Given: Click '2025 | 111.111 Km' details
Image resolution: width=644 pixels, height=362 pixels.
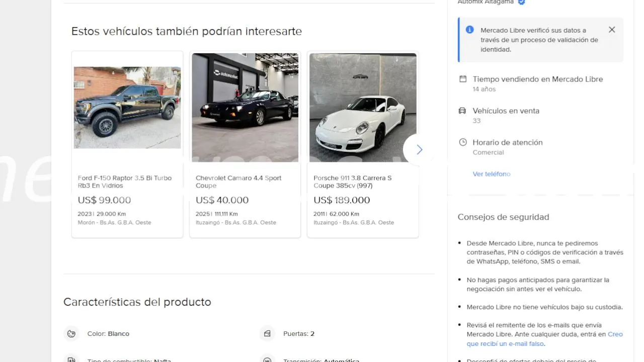Looking at the screenshot, I should pos(217,214).
